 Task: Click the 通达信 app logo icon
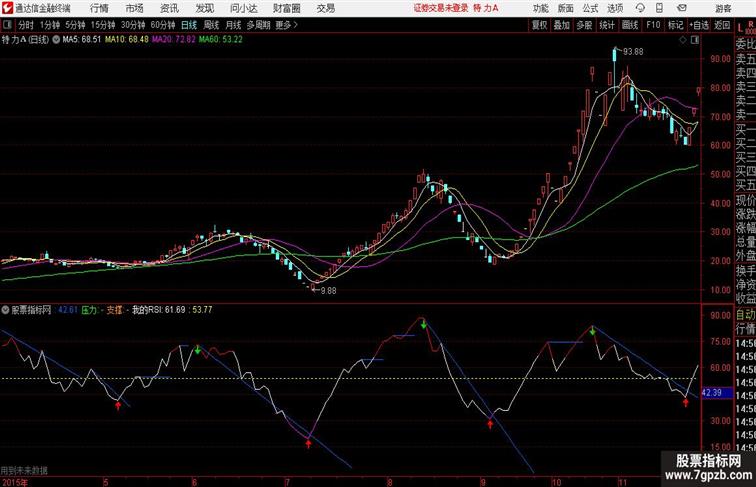point(7,8)
